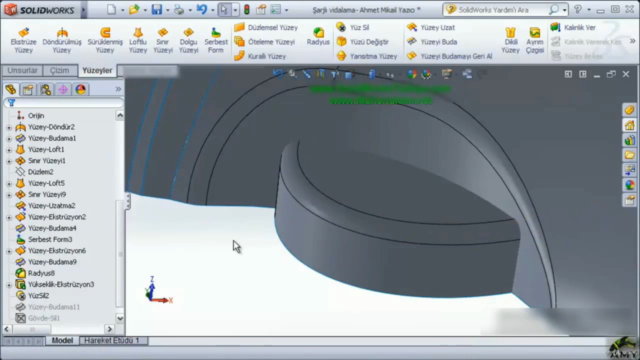Expand the SolidWorks menu arrow
Image resolution: width=640 pixels, height=360 pixels.
[83, 10]
